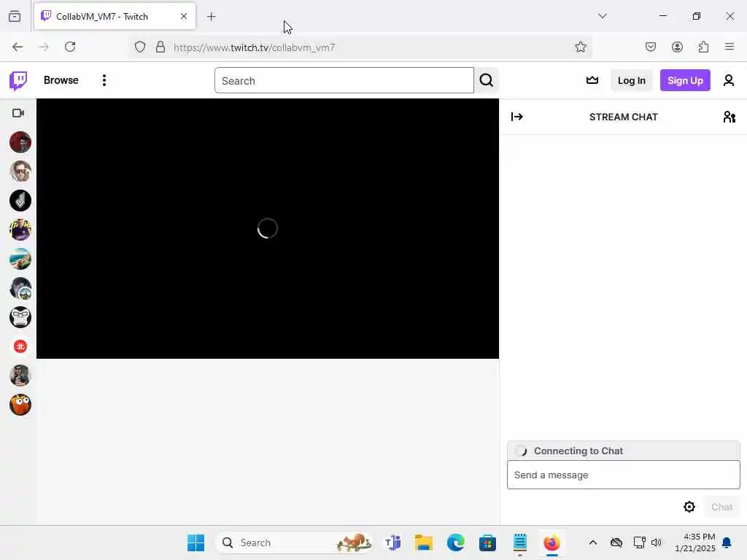Click the network display tray icon
Viewport: 747px width, 560px height.
(639, 542)
